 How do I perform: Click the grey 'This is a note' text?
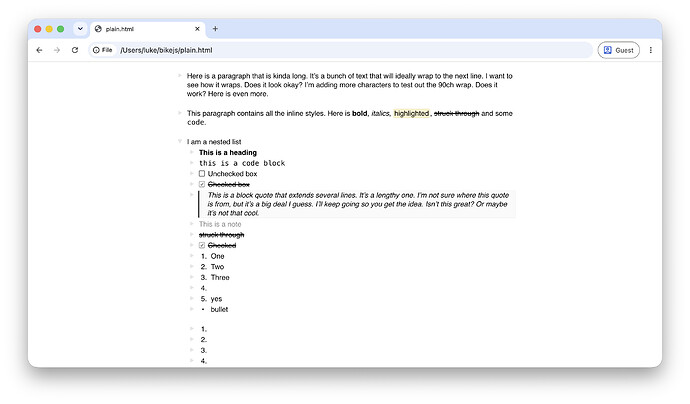click(x=220, y=224)
